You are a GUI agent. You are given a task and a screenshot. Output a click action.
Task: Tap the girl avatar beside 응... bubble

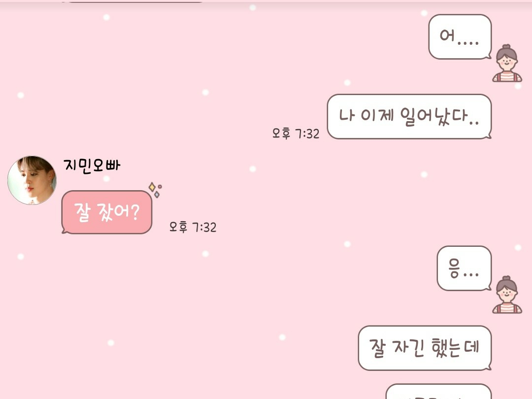[507, 295]
